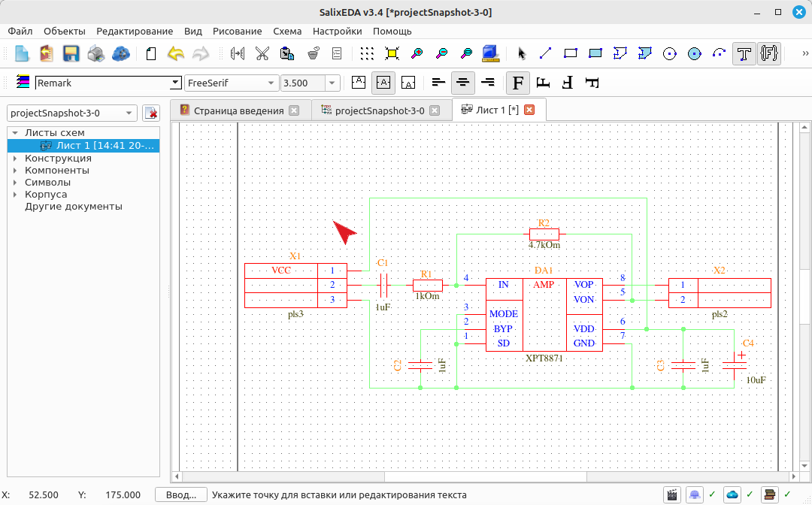Set text vertical alignment to bottom
The width and height of the screenshot is (812, 505).
(x=408, y=83)
